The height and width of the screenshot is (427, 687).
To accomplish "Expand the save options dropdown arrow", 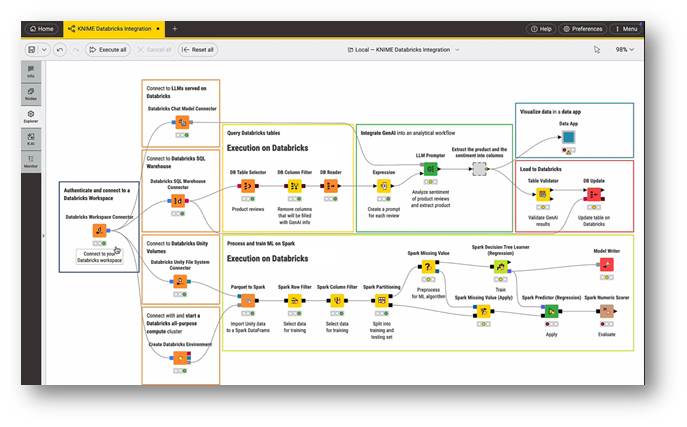I will click(x=44, y=50).
